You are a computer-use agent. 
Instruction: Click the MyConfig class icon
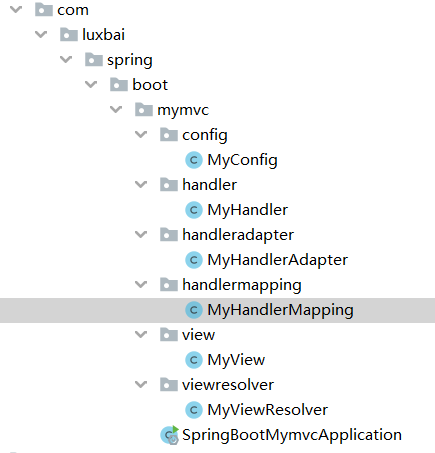(194, 160)
